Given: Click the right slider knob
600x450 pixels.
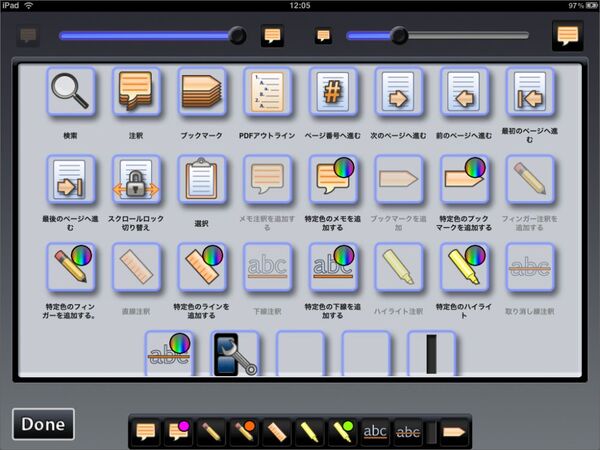Looking at the screenshot, I should [x=399, y=36].
